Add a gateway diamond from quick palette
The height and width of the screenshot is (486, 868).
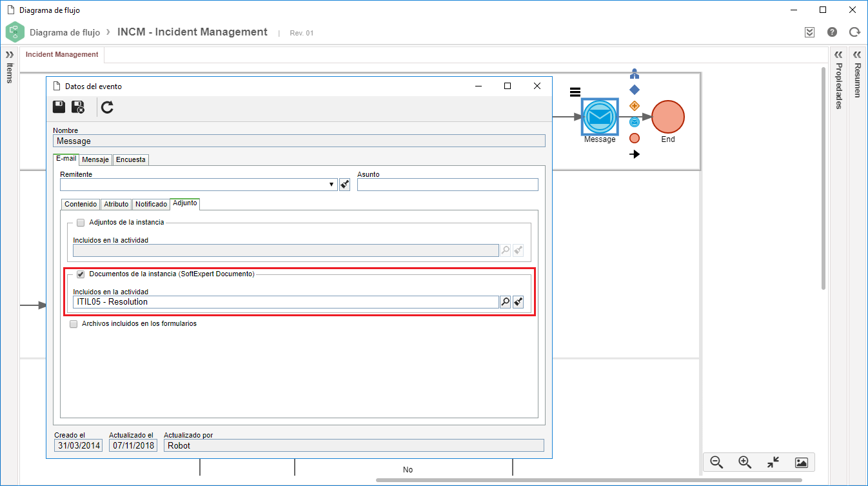click(x=635, y=90)
